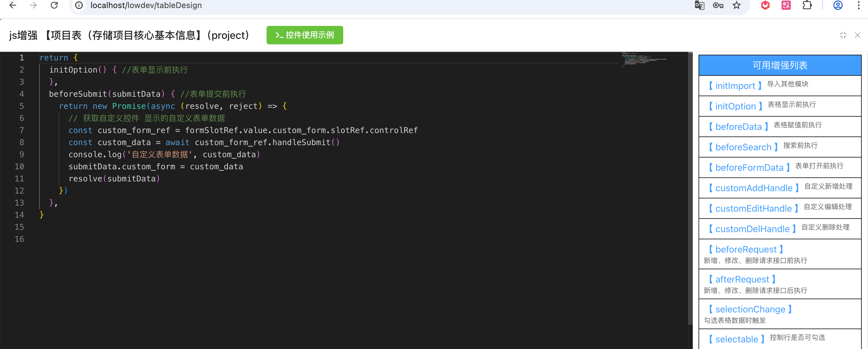Exit fullscreen with the shrink icon

click(x=843, y=35)
